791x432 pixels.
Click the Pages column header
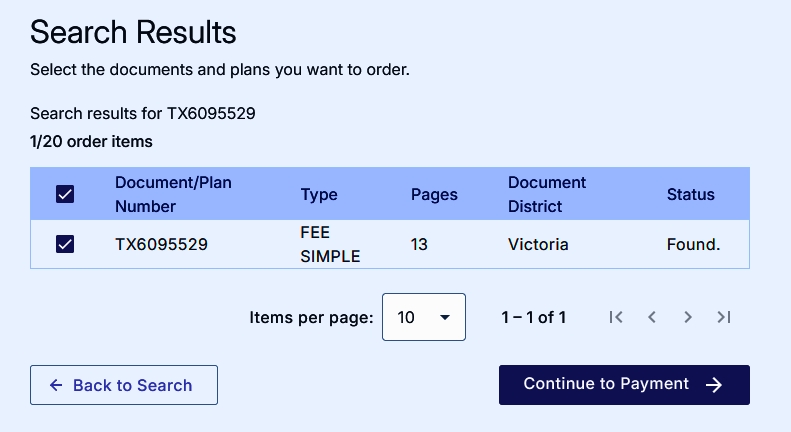click(x=434, y=195)
